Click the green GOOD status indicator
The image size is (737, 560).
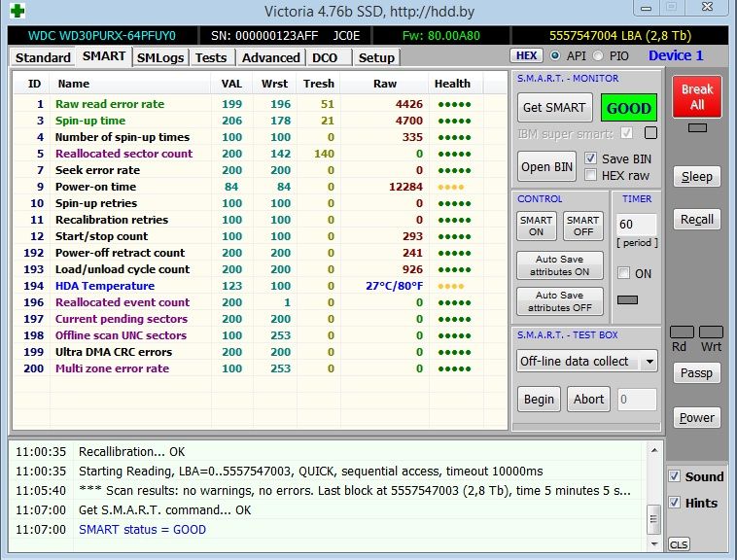coord(629,108)
